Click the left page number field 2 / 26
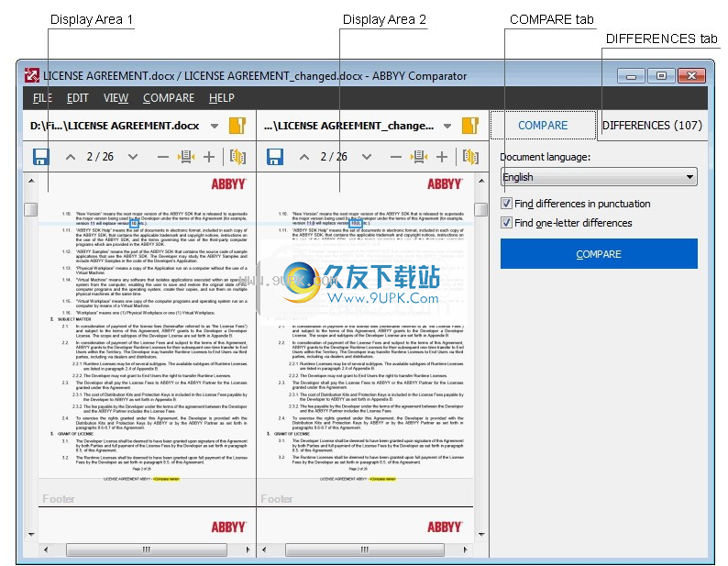 [x=100, y=157]
